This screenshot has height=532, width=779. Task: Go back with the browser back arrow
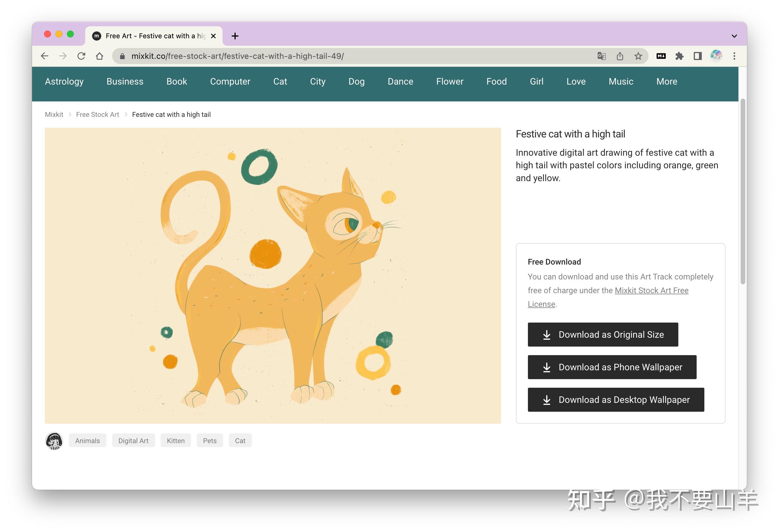[45, 56]
